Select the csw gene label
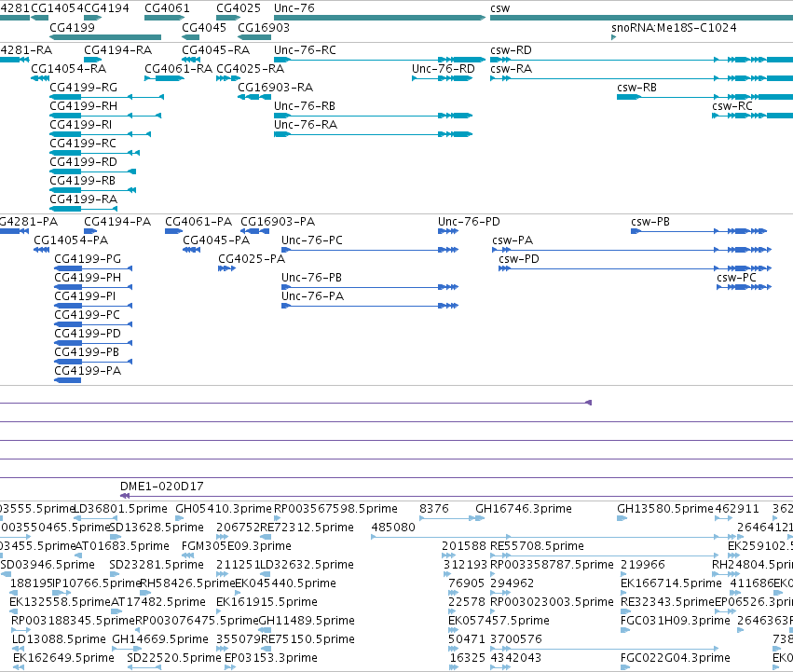 tap(499, 8)
